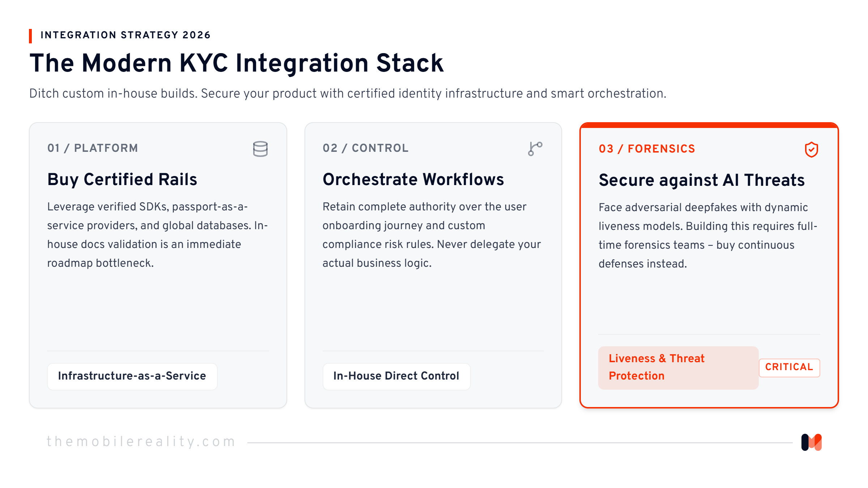Click the subtitle starting with Ditch custom
This screenshot has width=868, height=488.
click(x=348, y=94)
